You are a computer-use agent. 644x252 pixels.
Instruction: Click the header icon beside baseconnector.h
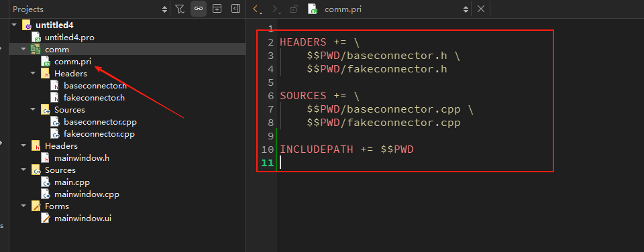pos(55,86)
